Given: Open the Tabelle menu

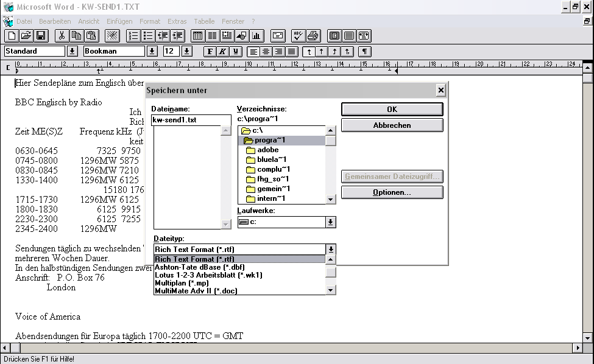Looking at the screenshot, I should (x=204, y=21).
